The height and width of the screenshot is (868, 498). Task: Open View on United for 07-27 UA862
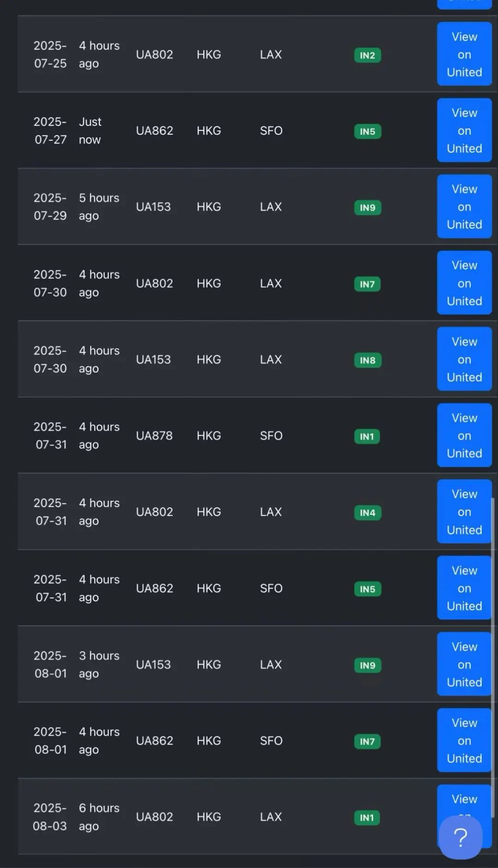(464, 131)
